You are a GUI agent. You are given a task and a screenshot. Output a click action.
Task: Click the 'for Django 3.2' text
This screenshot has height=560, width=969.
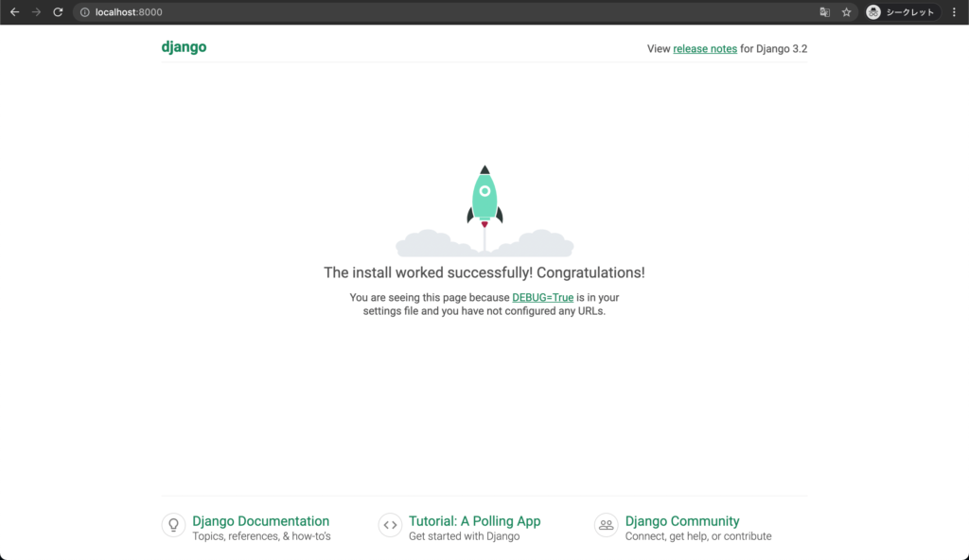click(774, 49)
